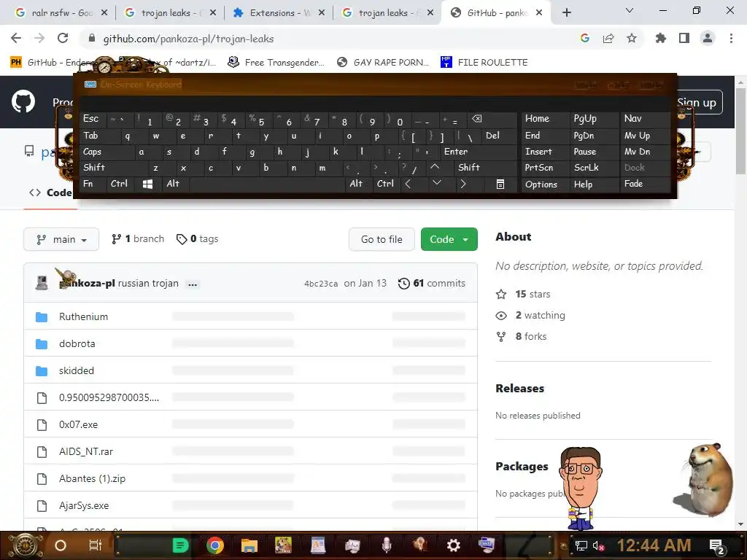Open File Explorer from the taskbar
This screenshot has height=560, width=747.
click(x=249, y=545)
